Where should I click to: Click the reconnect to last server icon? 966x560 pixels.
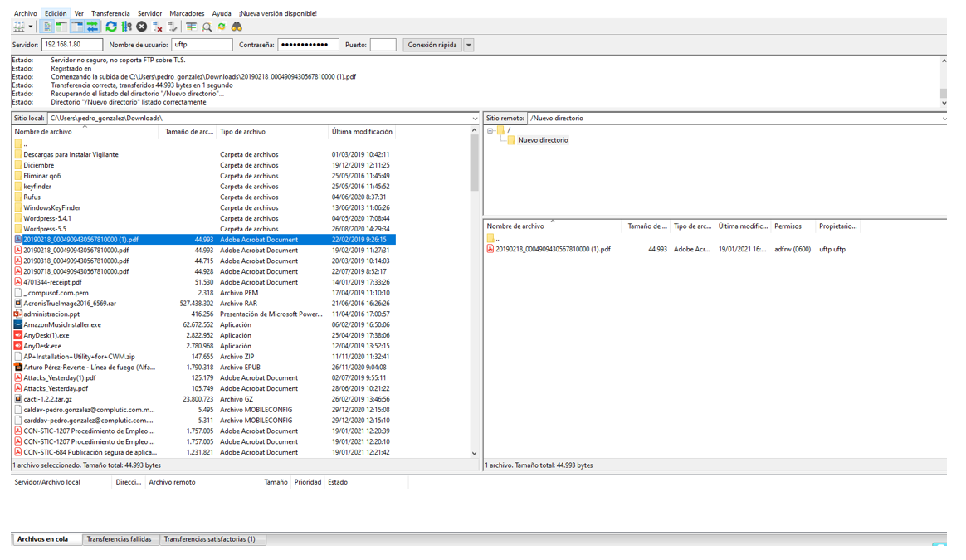(x=173, y=27)
